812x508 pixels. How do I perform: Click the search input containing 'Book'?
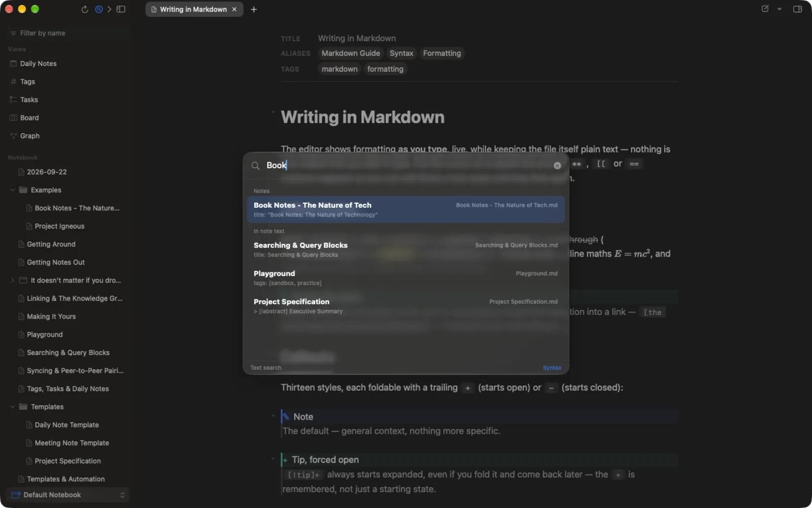click(x=406, y=166)
